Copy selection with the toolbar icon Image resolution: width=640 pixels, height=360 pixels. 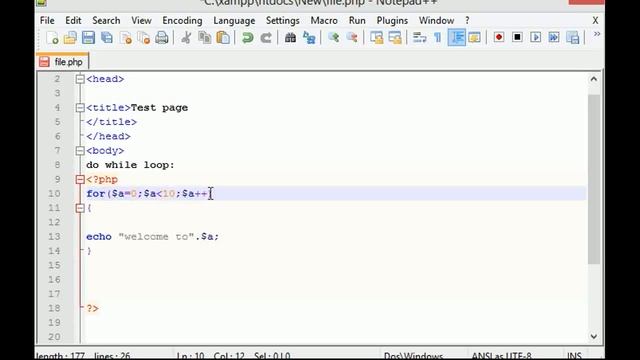click(204, 38)
